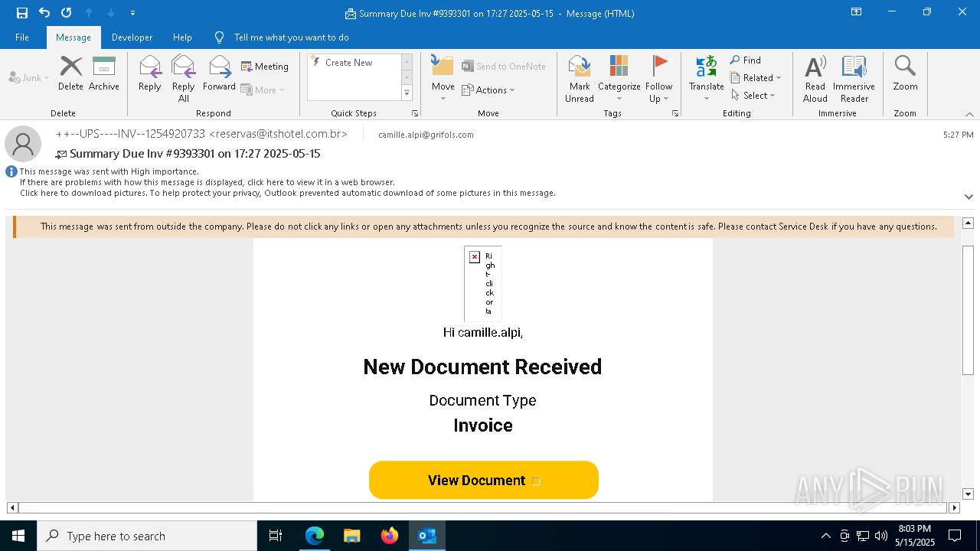Viewport: 980px width, 551px height.
Task: Start Read Aloud
Action: tap(815, 79)
